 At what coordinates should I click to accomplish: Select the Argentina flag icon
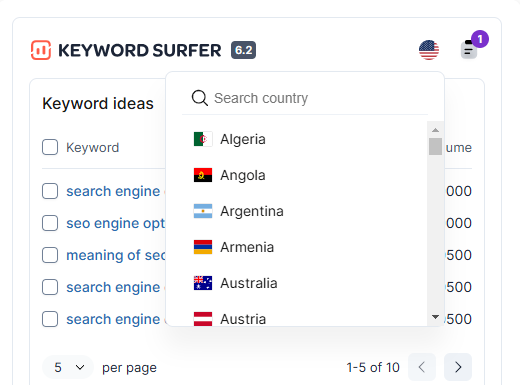tap(203, 211)
